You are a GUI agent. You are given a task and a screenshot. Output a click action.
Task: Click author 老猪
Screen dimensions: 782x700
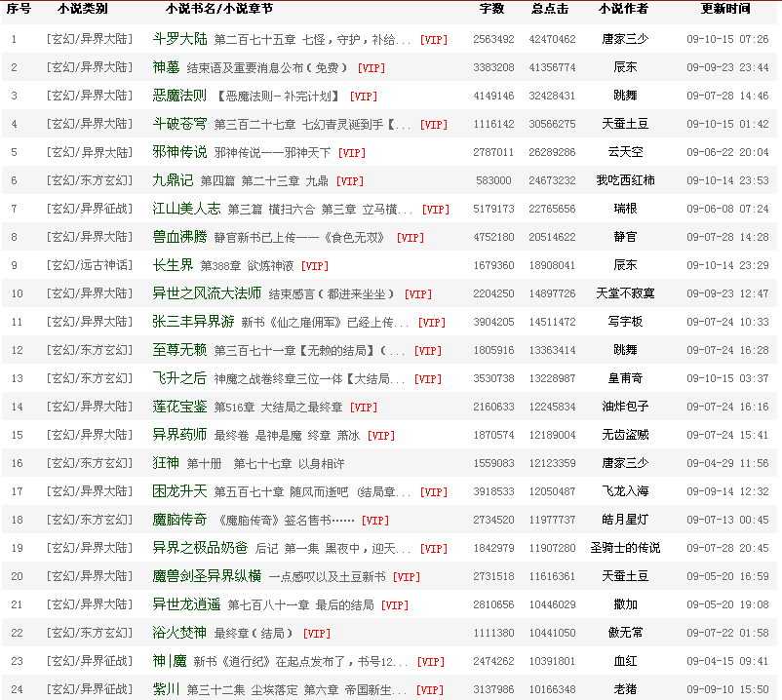click(x=625, y=689)
